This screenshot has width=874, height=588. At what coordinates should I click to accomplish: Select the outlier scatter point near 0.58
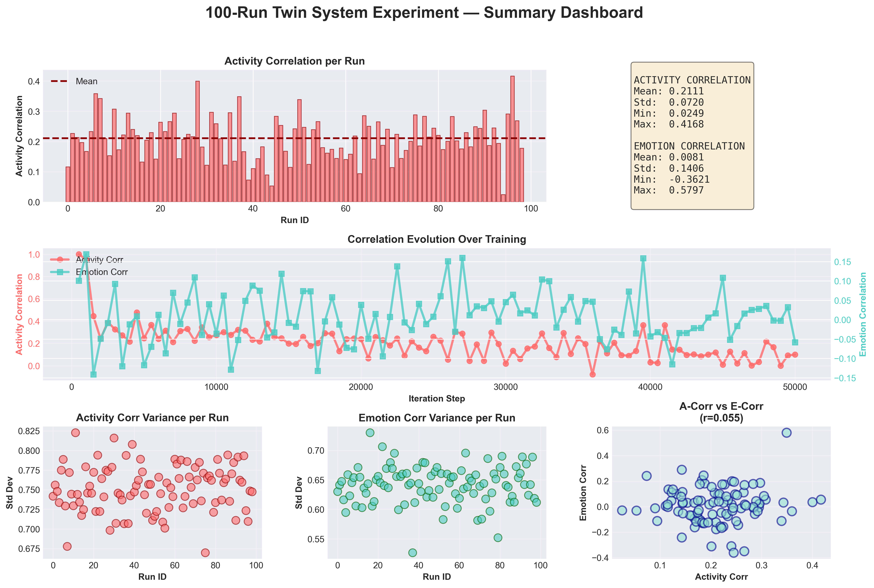coord(787,432)
